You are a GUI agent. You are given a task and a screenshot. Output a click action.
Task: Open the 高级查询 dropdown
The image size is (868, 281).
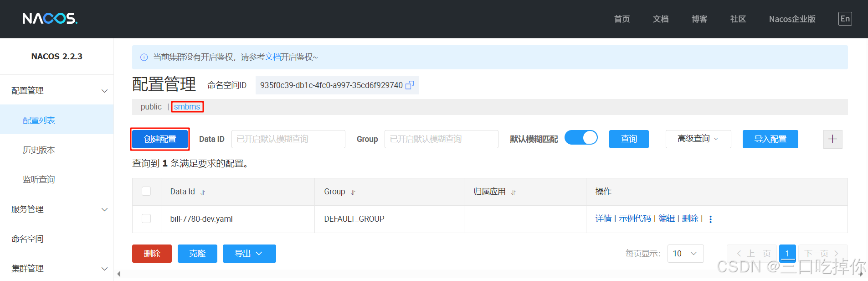pyautogui.click(x=698, y=139)
